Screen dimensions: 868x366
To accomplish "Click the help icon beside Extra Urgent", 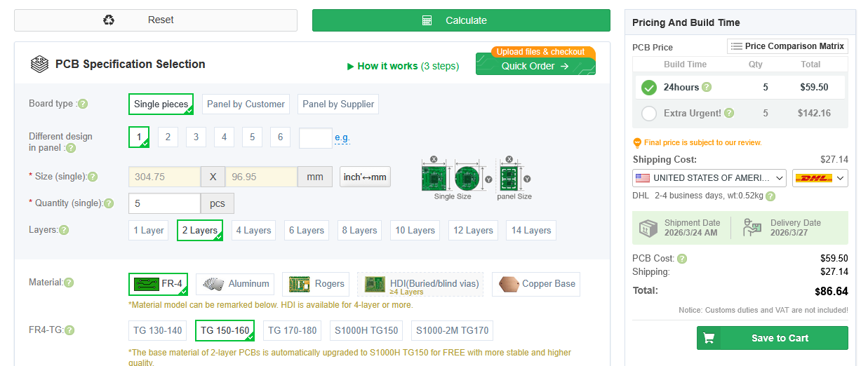I will [x=729, y=113].
